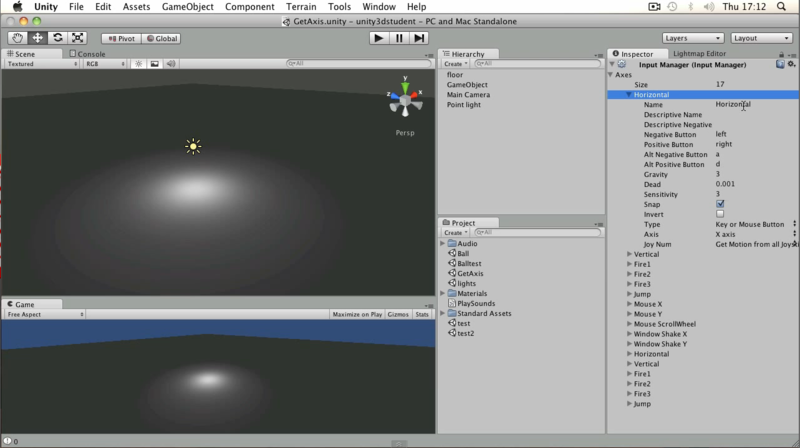The image size is (800, 448).
Task: Click the Step frame button
Action: [x=419, y=38]
